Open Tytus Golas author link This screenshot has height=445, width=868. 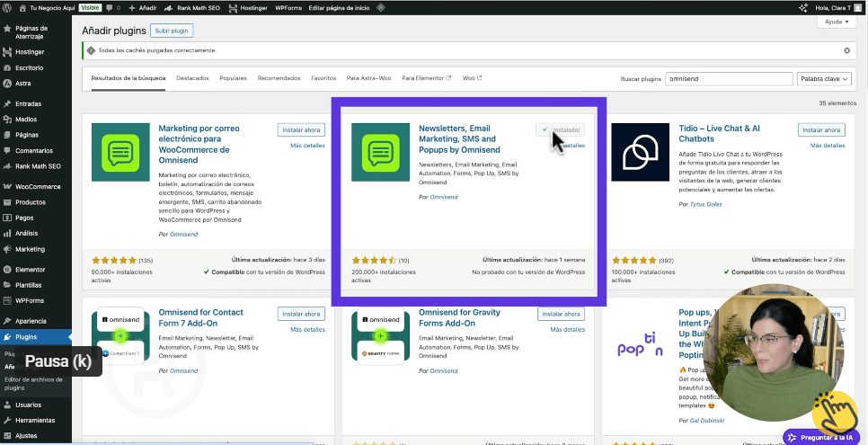pyautogui.click(x=705, y=204)
